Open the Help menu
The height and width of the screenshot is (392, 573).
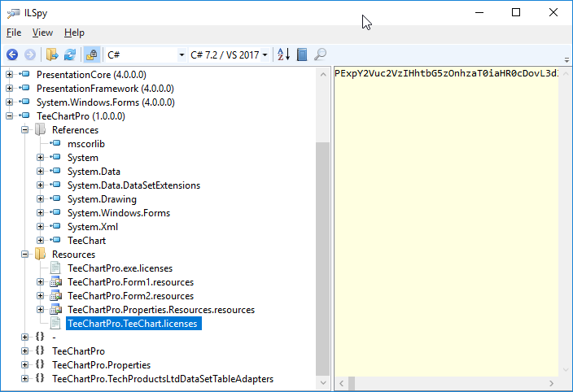tap(74, 33)
